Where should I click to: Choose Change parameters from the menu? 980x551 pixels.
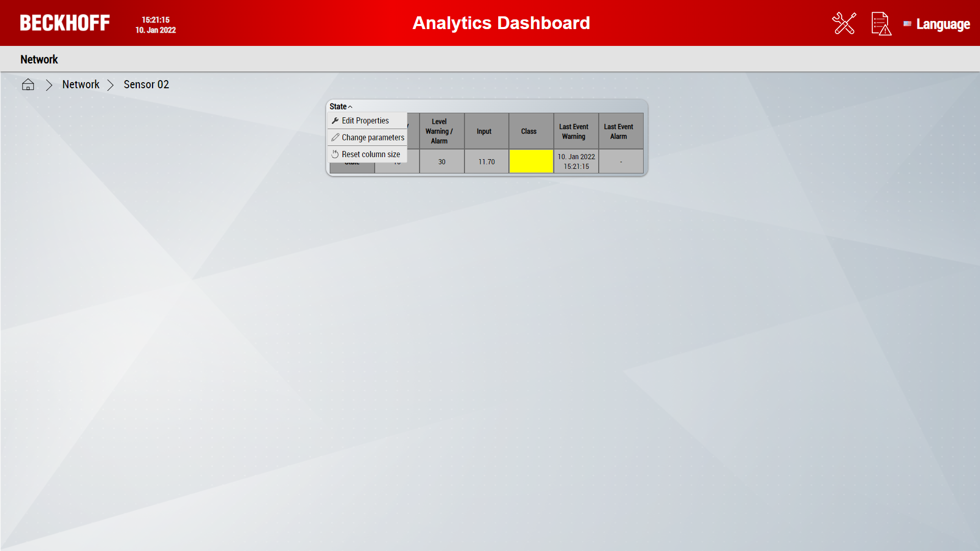point(367,138)
